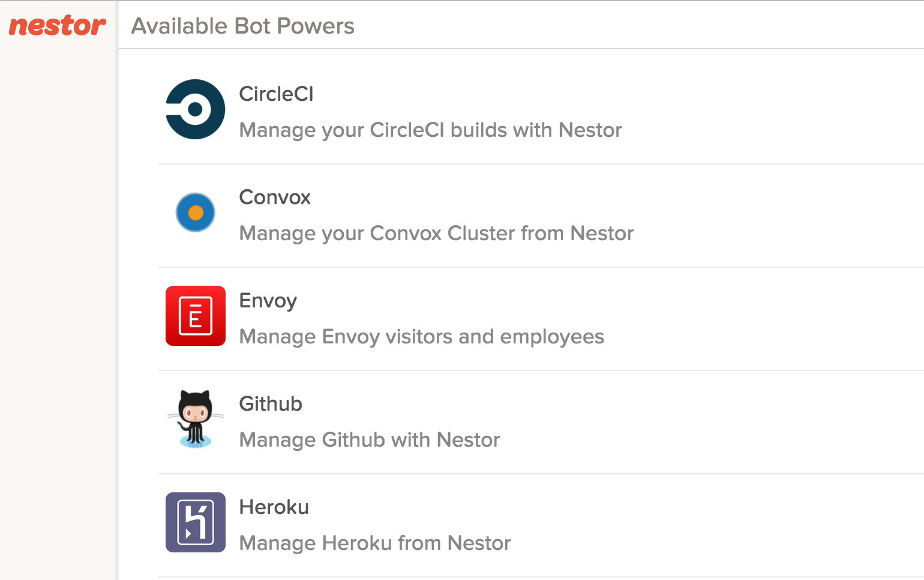Click the Github Octocat icon
This screenshot has height=580, width=924.
pyautogui.click(x=196, y=419)
